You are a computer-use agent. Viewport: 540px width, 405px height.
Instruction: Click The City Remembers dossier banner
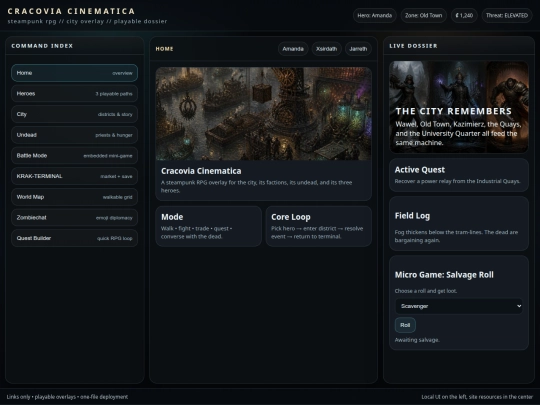459,107
